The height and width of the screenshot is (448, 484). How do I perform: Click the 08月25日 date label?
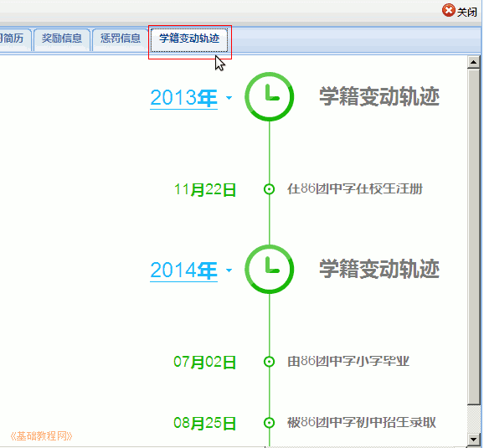coord(205,423)
